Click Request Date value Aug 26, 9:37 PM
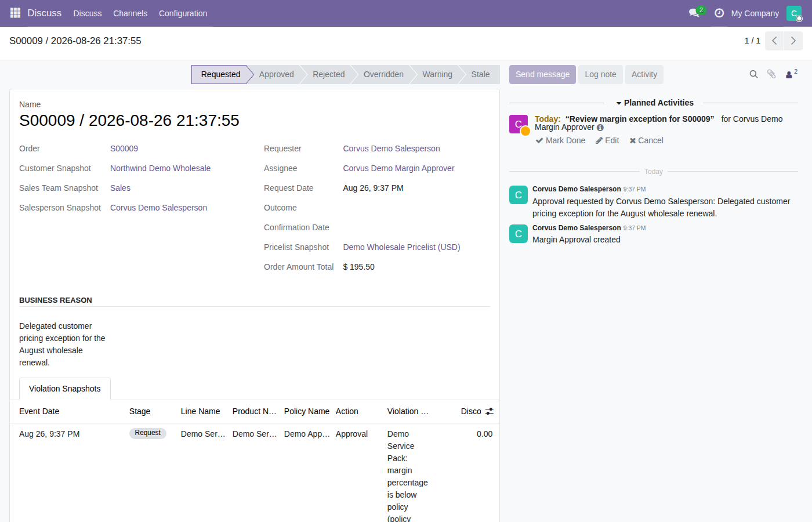 click(x=373, y=188)
